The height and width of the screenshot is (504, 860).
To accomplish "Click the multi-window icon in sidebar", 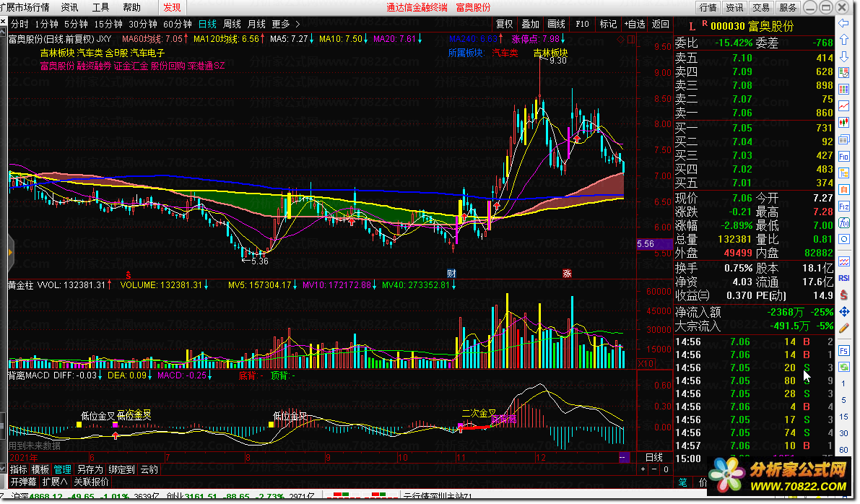I will 843,139.
